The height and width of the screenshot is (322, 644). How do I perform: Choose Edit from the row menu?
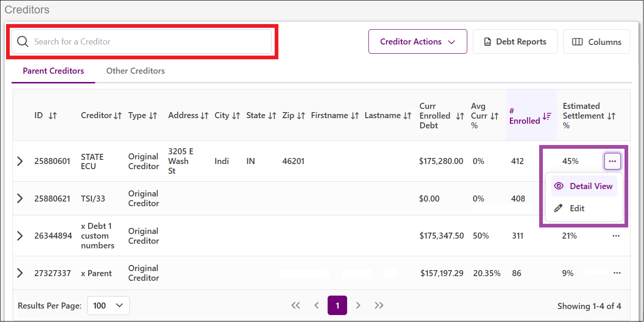pos(584,208)
